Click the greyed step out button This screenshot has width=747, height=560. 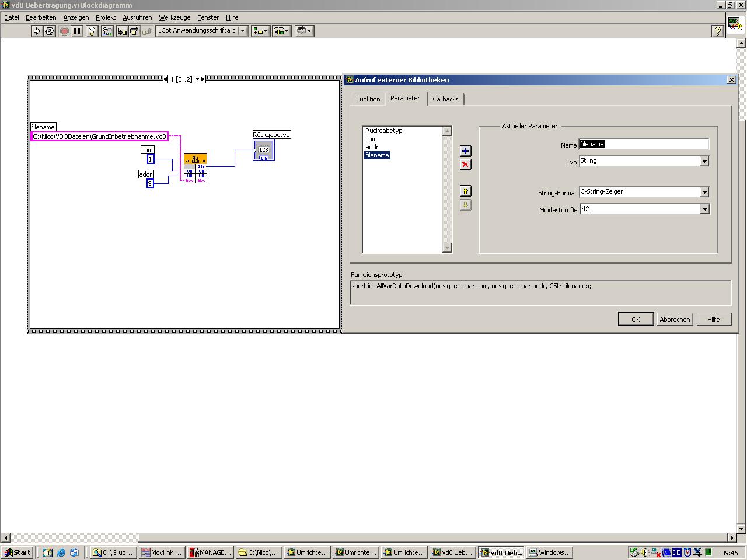coord(146,31)
